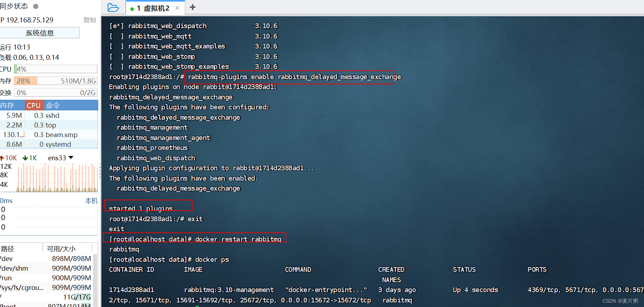Open the ens33 network interface dropdown
Screen dimensions: 644x307
pos(61,158)
